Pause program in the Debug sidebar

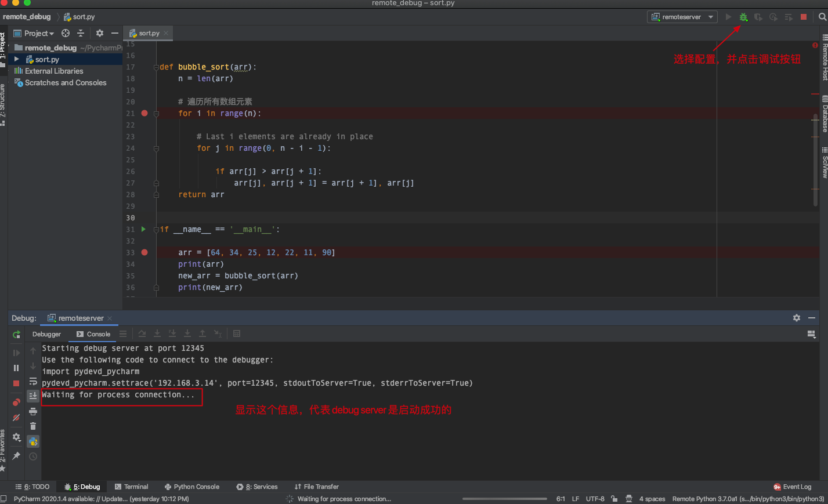click(16, 368)
